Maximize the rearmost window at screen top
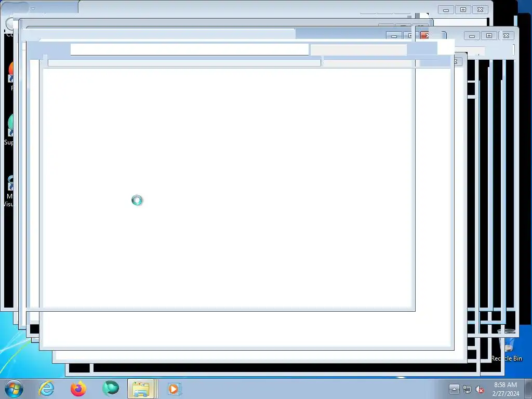Viewport: 532px width, 399px height. pos(463,9)
